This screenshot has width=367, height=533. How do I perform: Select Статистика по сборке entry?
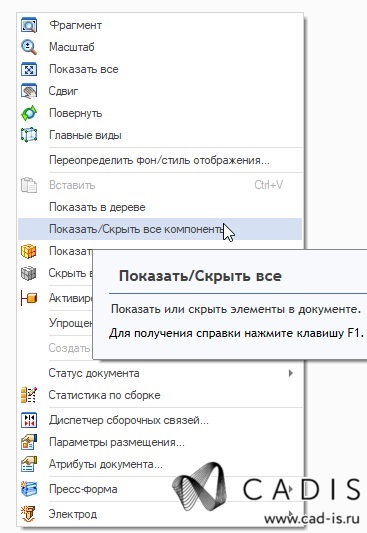pos(160,395)
